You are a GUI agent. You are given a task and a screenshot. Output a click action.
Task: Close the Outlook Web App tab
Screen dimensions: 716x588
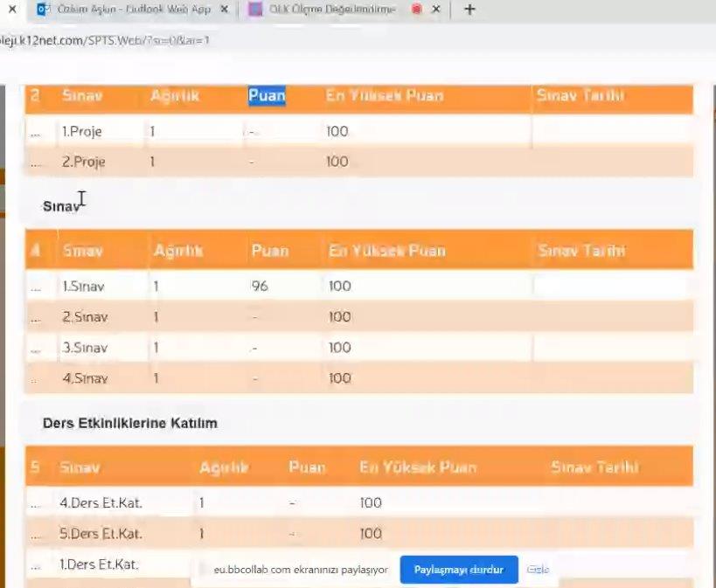[x=225, y=10]
